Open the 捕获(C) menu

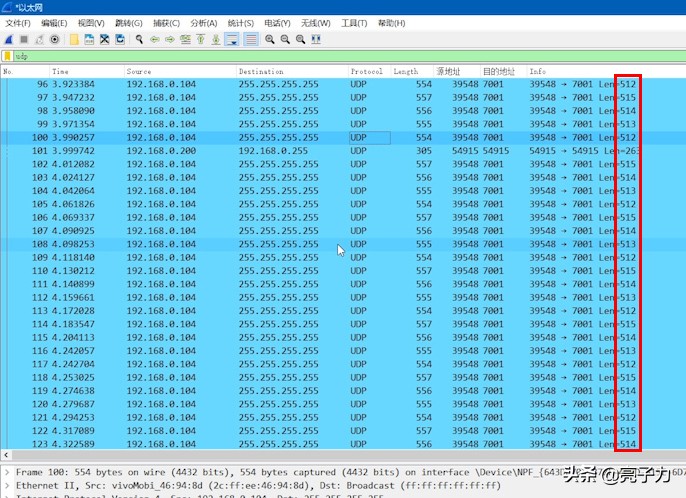coord(165,23)
